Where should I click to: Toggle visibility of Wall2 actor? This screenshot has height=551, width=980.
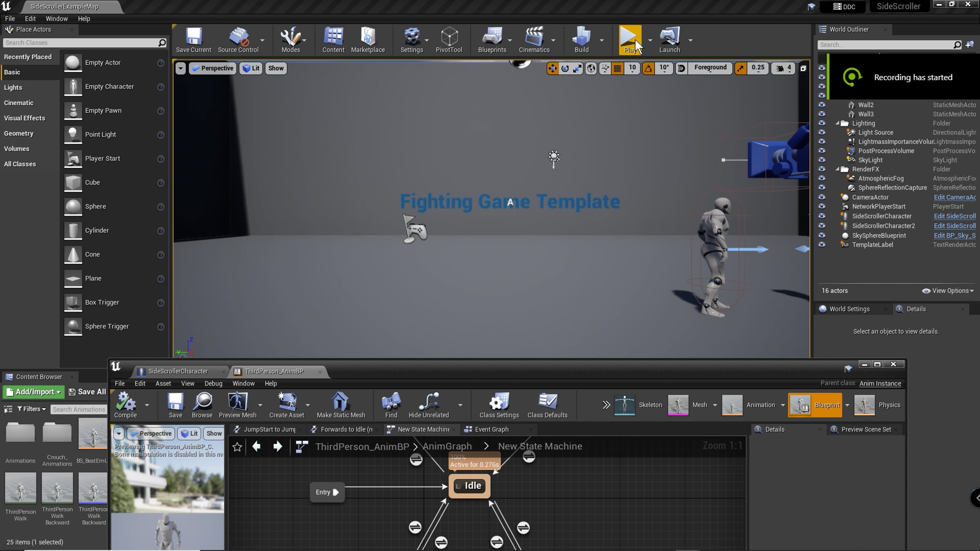(x=822, y=105)
